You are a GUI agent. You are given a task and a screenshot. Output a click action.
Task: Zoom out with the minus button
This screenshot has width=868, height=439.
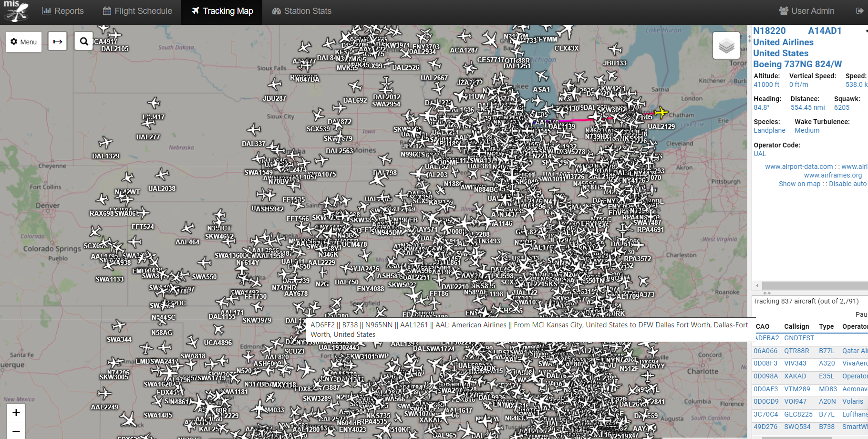[16, 431]
